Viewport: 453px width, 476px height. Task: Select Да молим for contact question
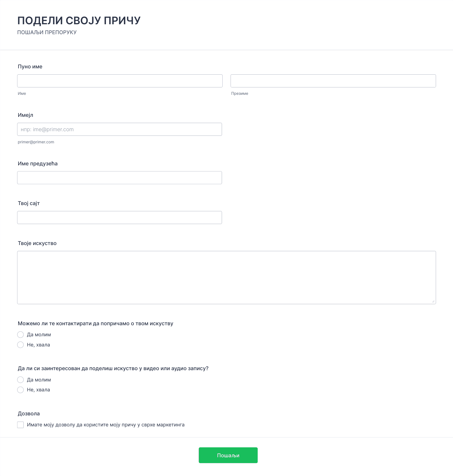(x=20, y=335)
